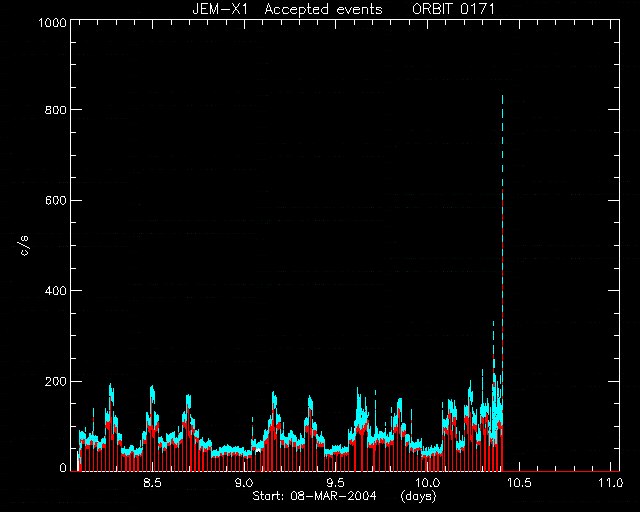
Task: Click the 800 y-axis label
Action: tap(55, 110)
